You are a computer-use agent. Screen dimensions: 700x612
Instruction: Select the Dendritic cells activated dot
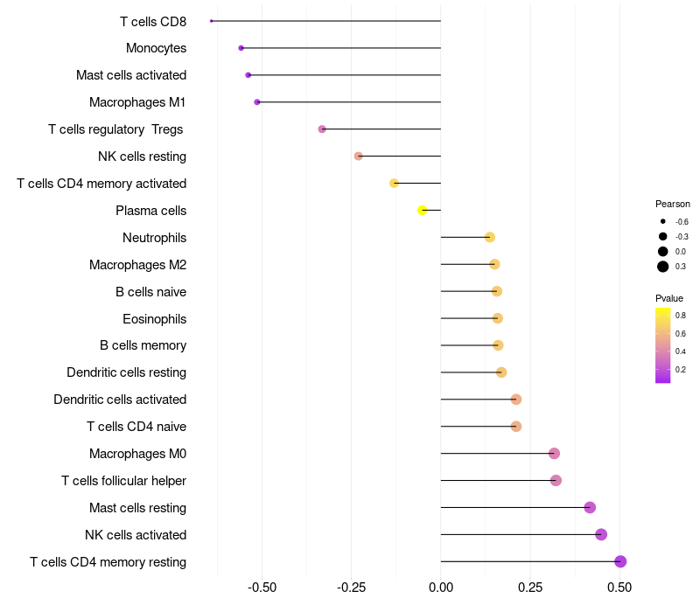coord(516,400)
